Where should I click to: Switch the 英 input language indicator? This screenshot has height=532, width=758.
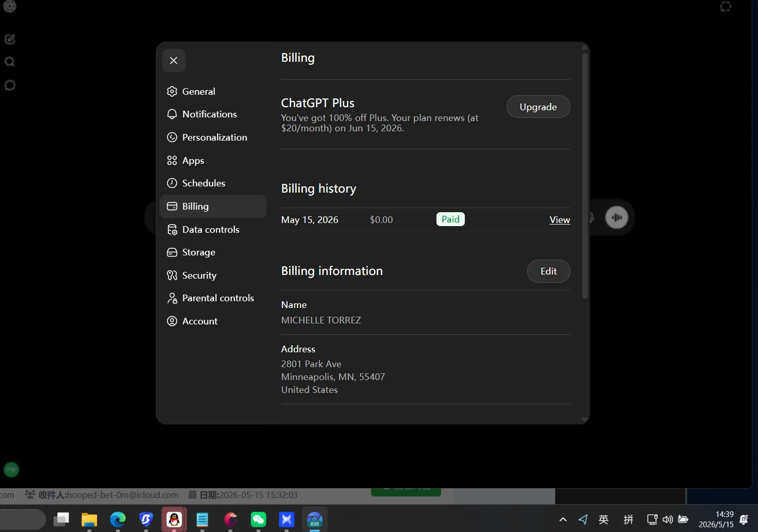[604, 520]
